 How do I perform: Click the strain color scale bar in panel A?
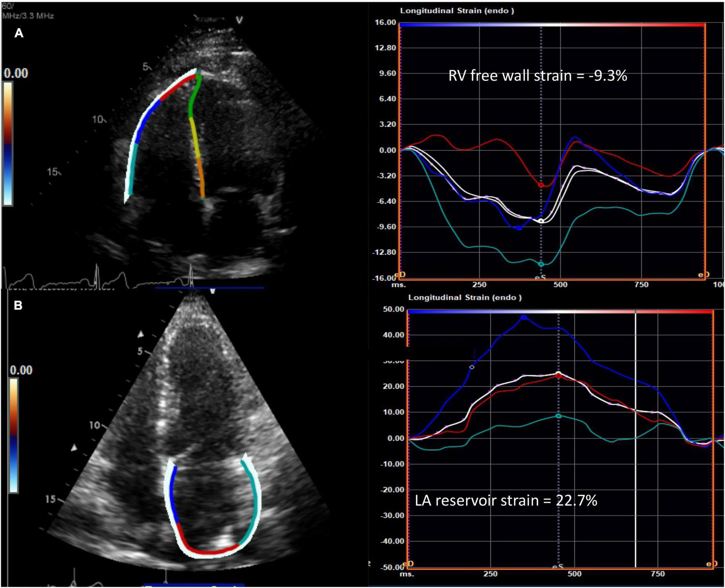point(8,143)
